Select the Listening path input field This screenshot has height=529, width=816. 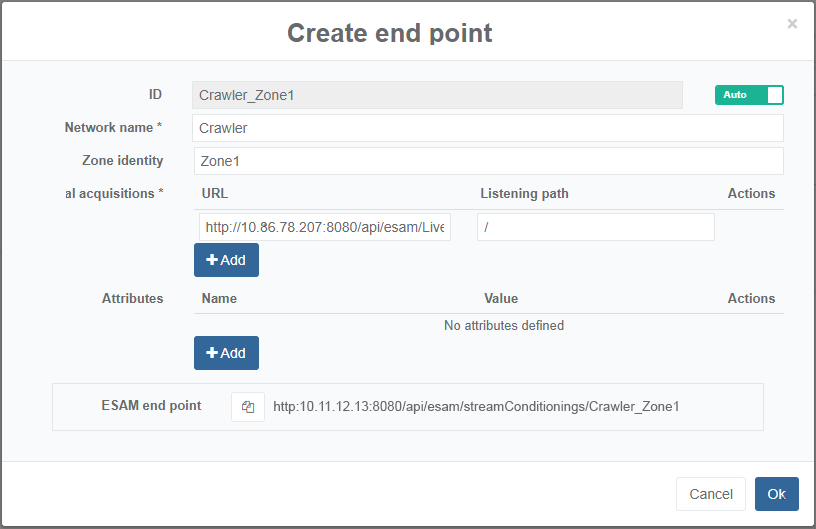click(x=595, y=227)
